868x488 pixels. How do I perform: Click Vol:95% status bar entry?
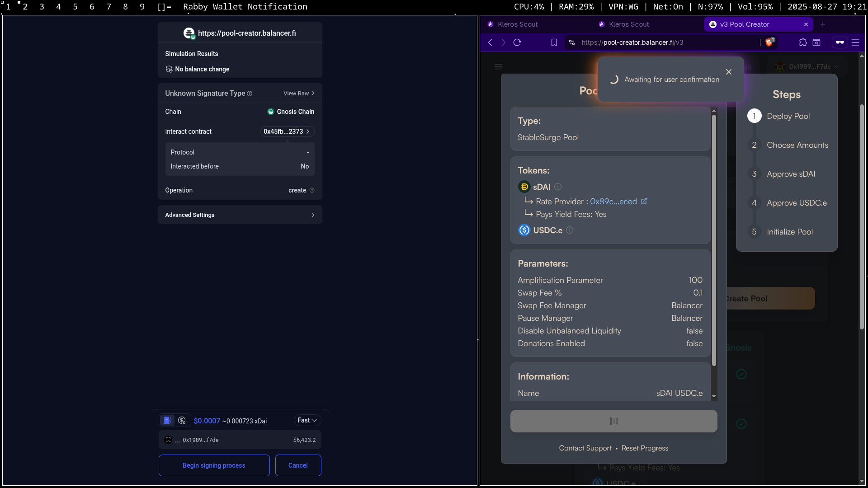755,7
